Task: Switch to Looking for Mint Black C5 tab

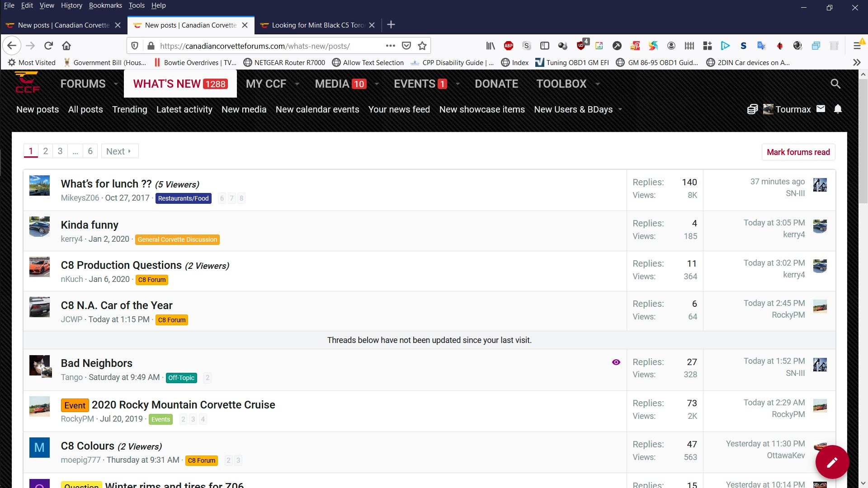Action: [317, 25]
